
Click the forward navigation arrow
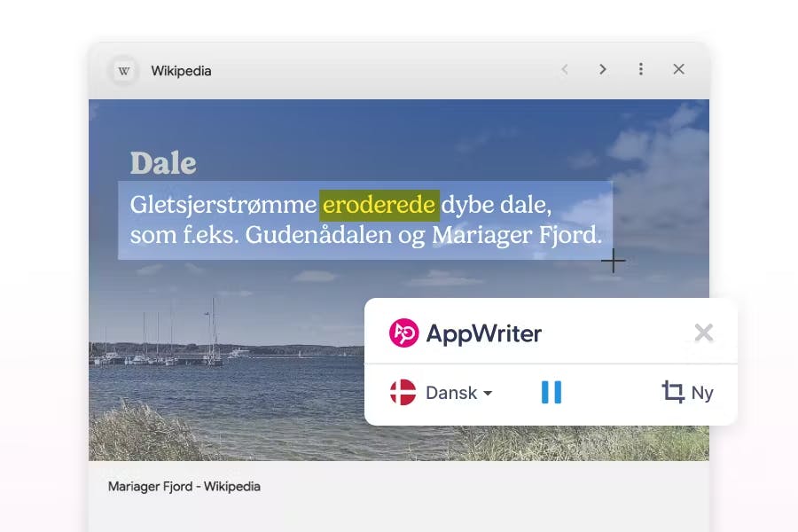(602, 68)
